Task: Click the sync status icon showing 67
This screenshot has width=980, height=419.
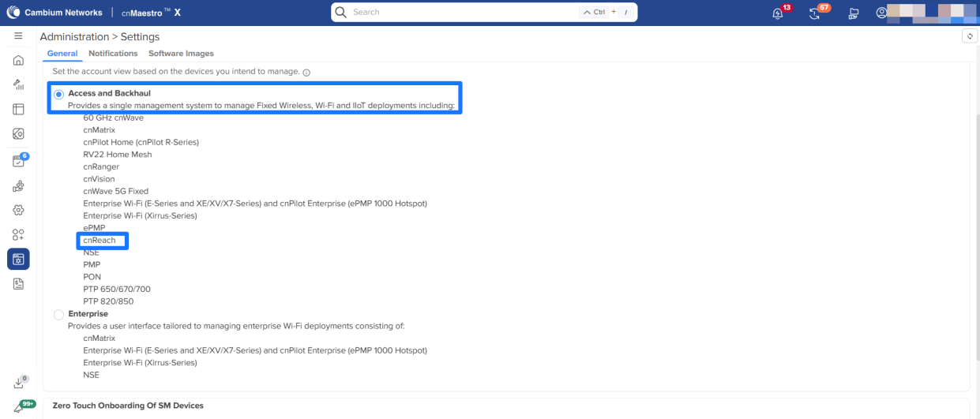Action: tap(815, 13)
